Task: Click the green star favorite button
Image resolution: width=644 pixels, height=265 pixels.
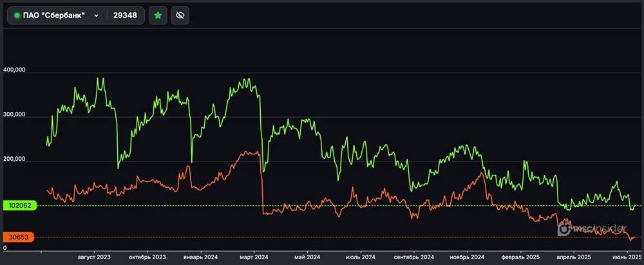Action: pos(158,15)
